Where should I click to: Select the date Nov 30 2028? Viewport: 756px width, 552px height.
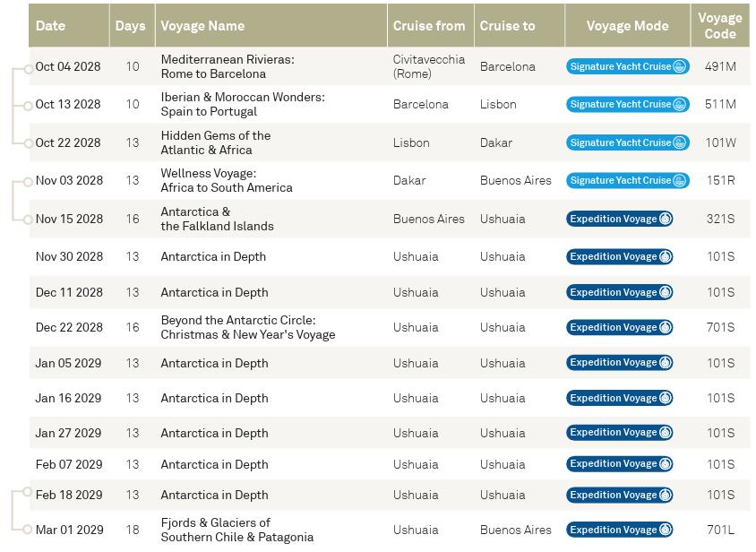coord(70,256)
